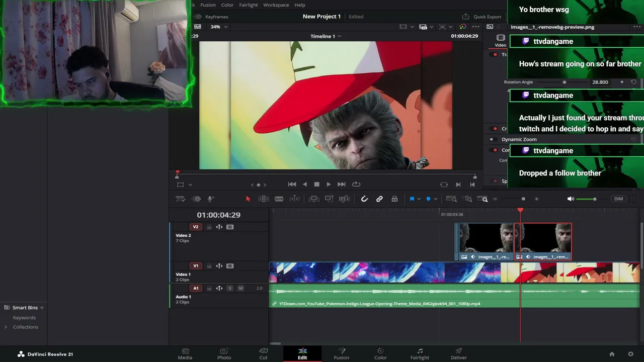Click the Quick Export button
Viewport: 644px width, 362px height.
(481, 17)
